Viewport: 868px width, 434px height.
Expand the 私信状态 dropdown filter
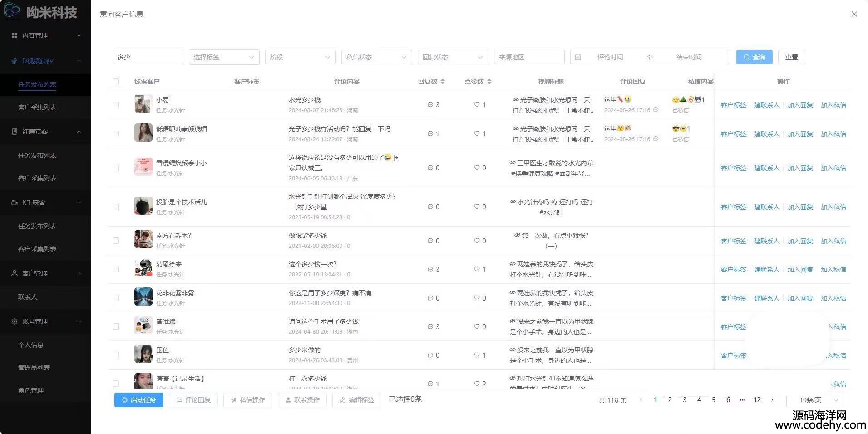pyautogui.click(x=376, y=57)
